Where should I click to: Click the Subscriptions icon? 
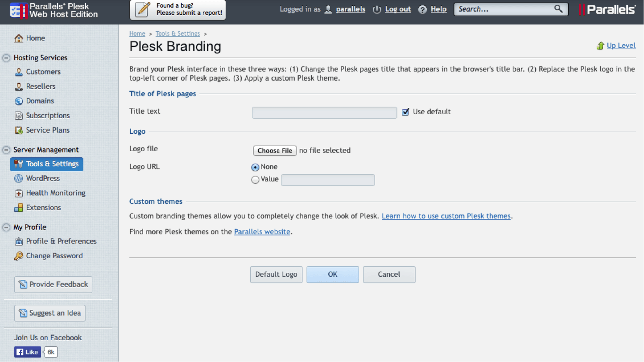[x=19, y=115]
